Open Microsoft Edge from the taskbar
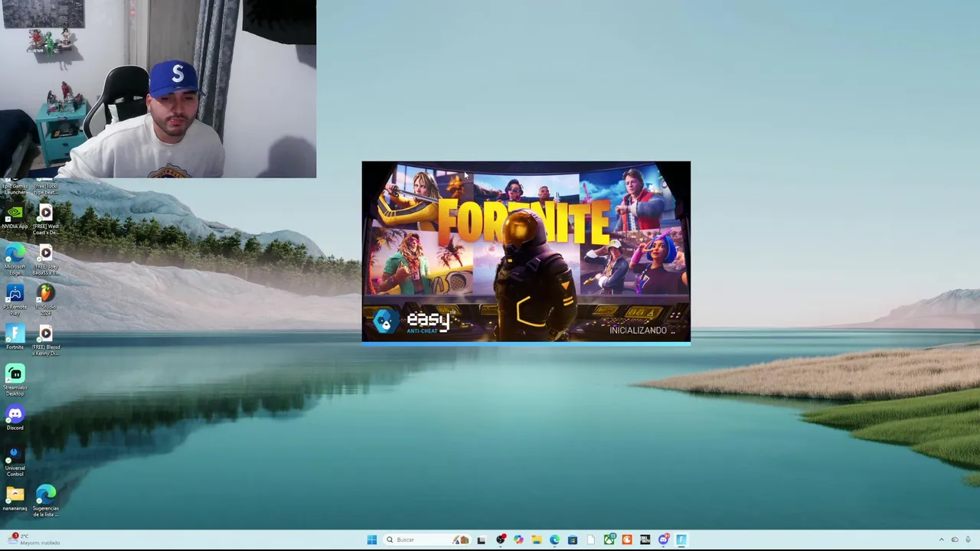This screenshot has height=551, width=980. 554,540
